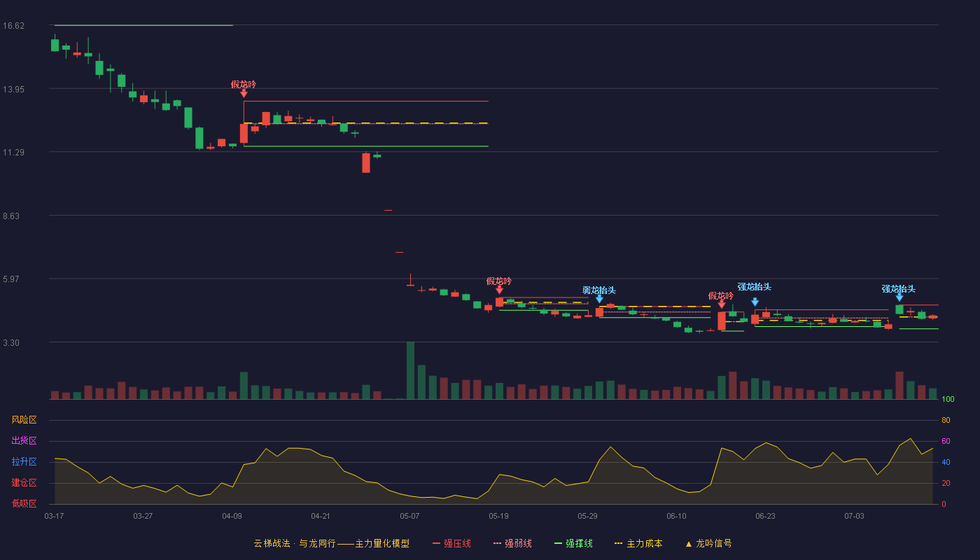Toggle the 强压线 legend entry

click(451, 543)
